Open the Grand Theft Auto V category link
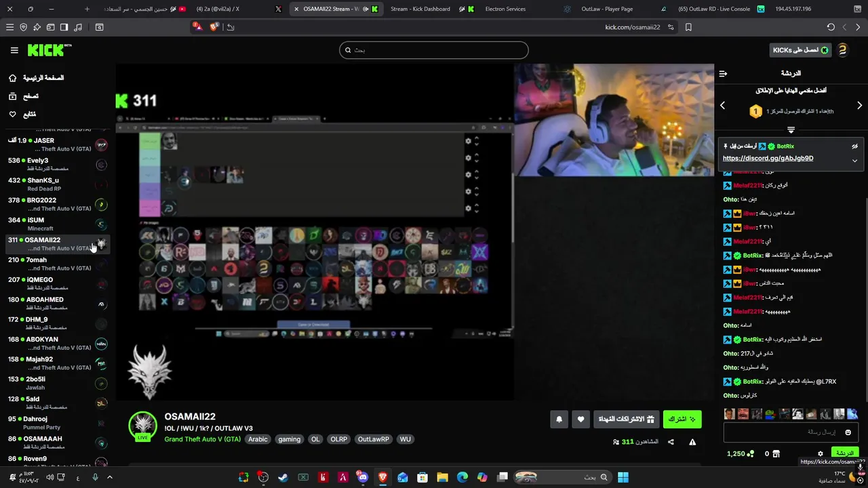This screenshot has height=488, width=868. coord(202,439)
